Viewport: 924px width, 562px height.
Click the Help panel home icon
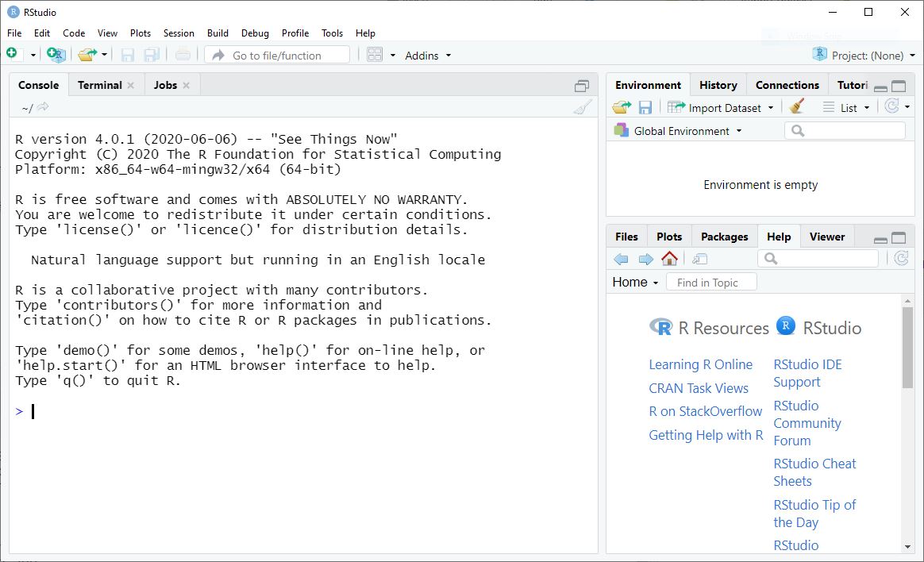click(668, 259)
